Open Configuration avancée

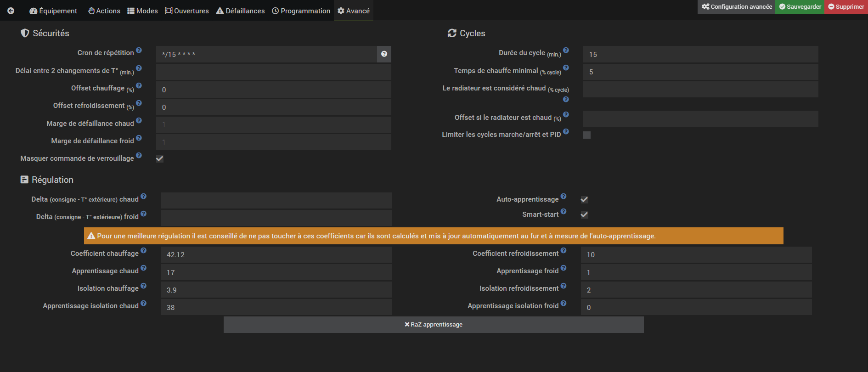pyautogui.click(x=737, y=6)
